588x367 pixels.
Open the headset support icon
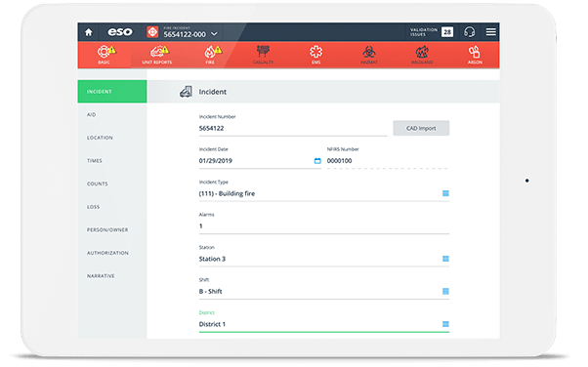tap(469, 32)
